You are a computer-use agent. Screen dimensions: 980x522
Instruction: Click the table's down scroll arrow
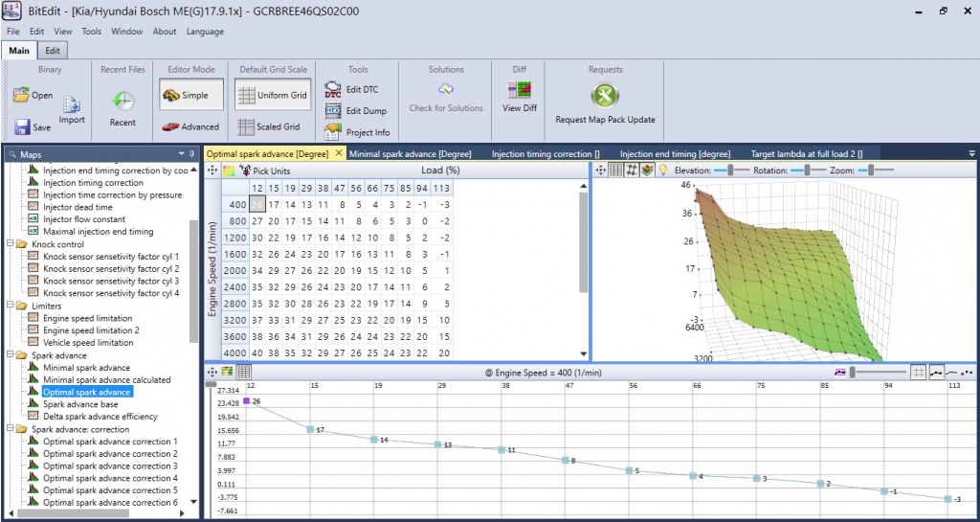pyautogui.click(x=584, y=353)
